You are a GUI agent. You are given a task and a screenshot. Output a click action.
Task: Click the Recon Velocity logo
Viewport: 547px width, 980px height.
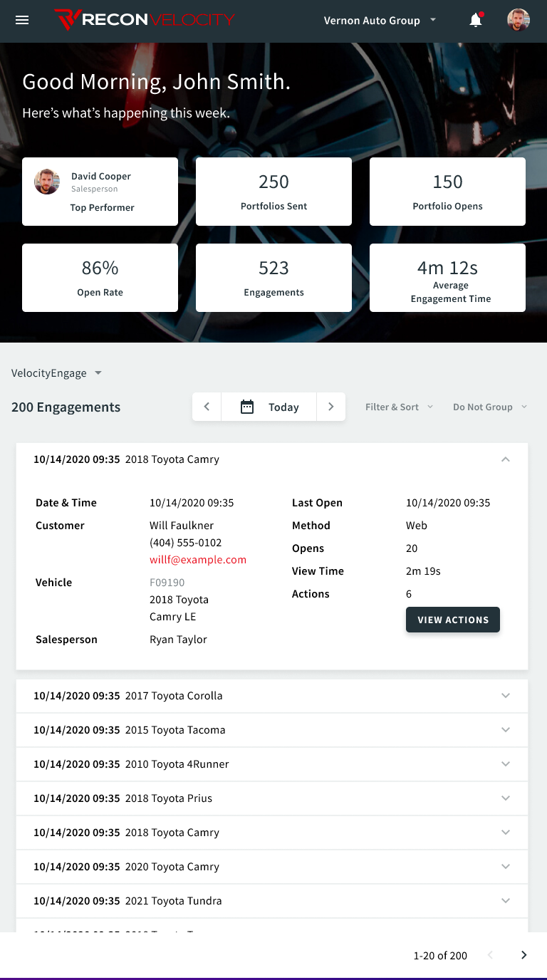pos(145,20)
